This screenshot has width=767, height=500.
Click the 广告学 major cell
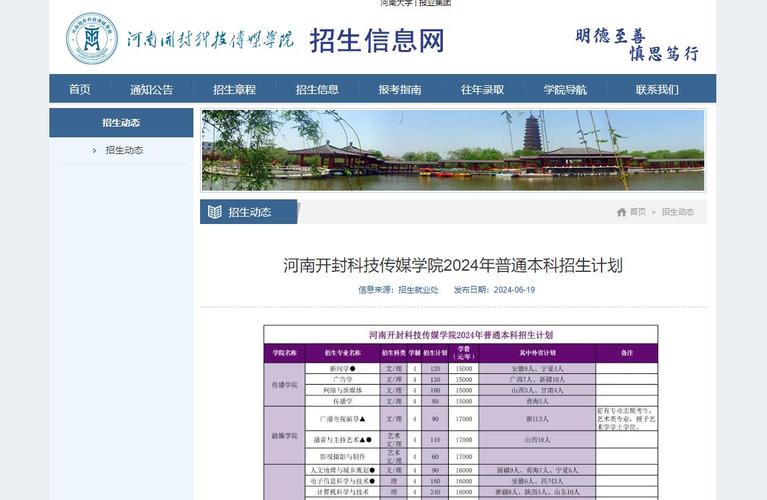pyautogui.click(x=343, y=380)
